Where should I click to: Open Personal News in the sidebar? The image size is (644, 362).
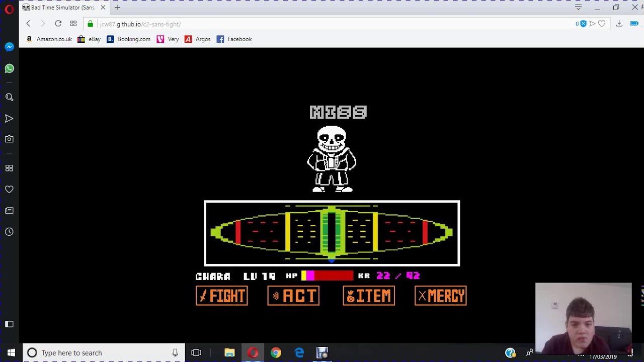[9, 211]
